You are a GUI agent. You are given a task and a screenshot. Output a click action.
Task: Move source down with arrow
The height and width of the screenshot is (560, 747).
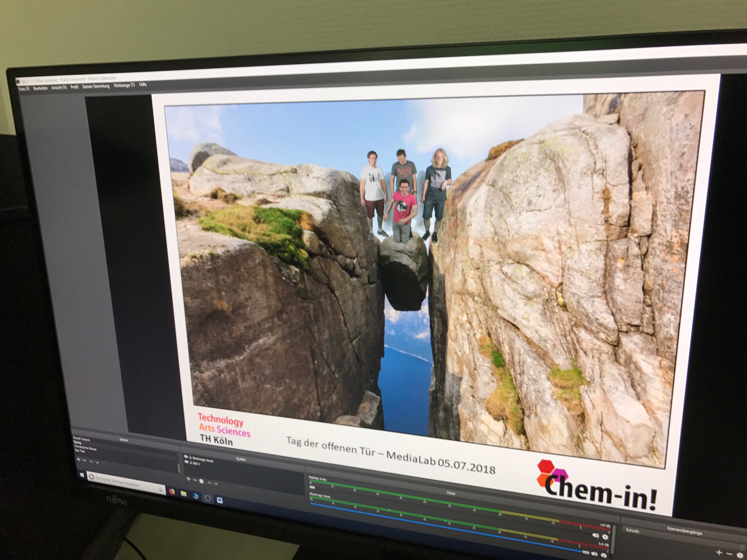pos(216,484)
